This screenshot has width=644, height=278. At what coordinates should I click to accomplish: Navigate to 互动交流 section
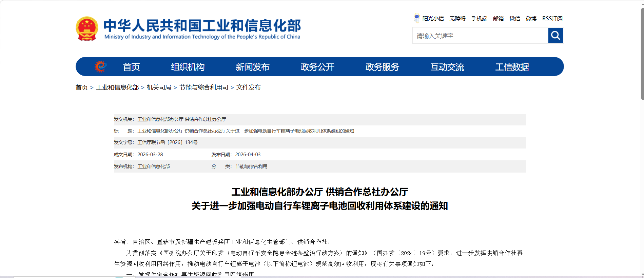coord(447,67)
